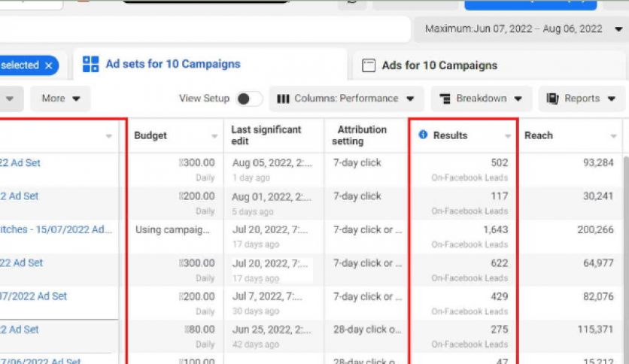The width and height of the screenshot is (629, 364).
Task: Click the Results info icon
Action: (x=423, y=135)
